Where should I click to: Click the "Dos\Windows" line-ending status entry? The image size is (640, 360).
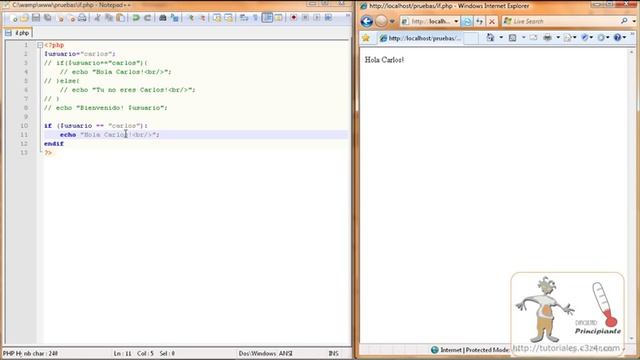click(x=258, y=353)
